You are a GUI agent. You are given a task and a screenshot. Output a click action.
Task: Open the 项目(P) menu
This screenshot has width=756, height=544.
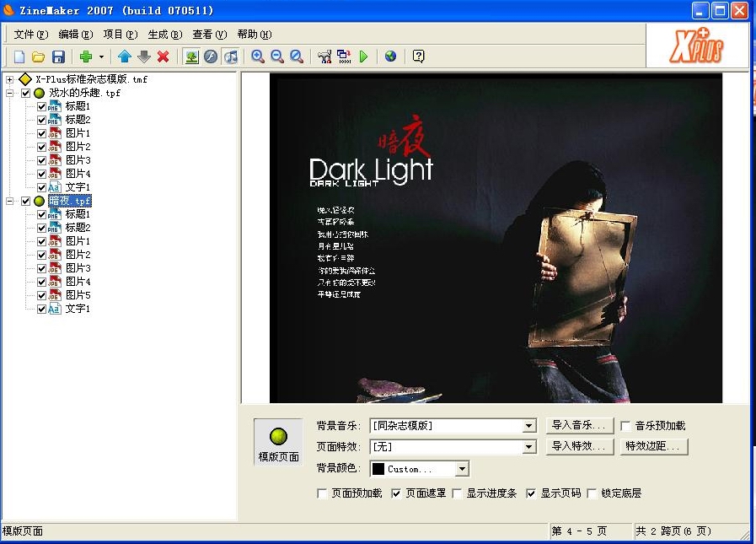click(121, 35)
